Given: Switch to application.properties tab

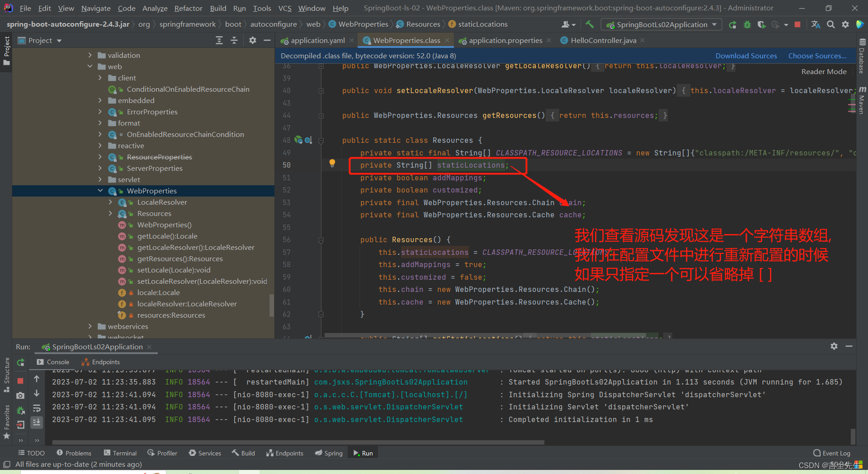Looking at the screenshot, I should (x=505, y=40).
